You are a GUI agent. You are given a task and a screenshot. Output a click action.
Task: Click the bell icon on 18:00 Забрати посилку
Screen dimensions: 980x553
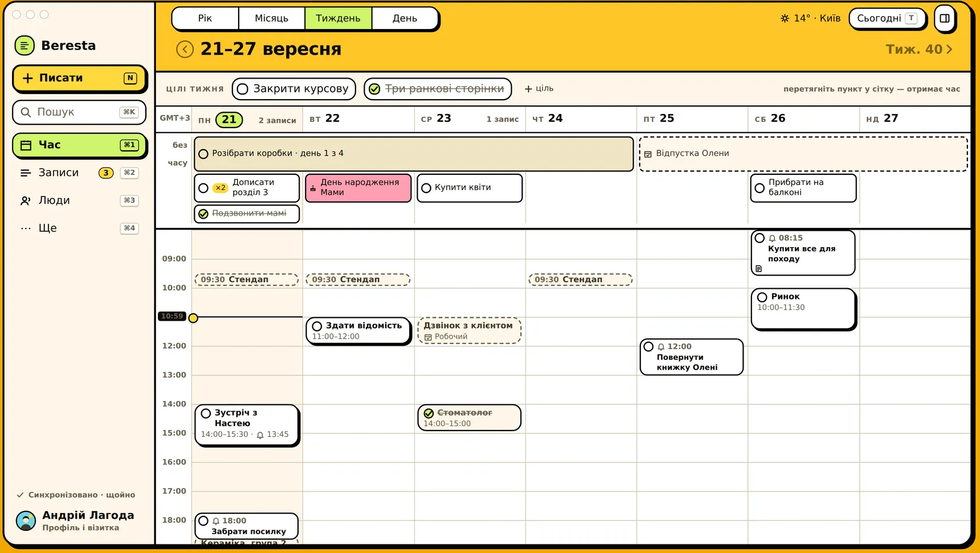[x=216, y=521]
